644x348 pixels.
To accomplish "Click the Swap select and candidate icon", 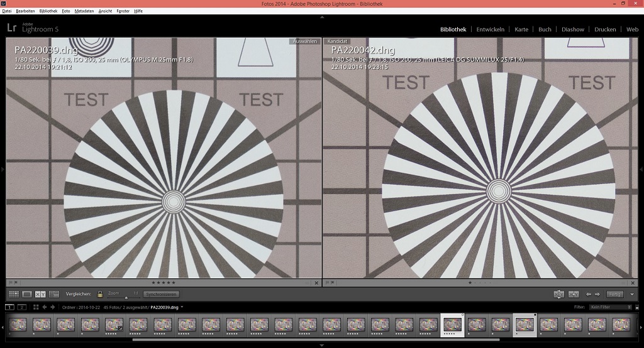I will tap(558, 294).
